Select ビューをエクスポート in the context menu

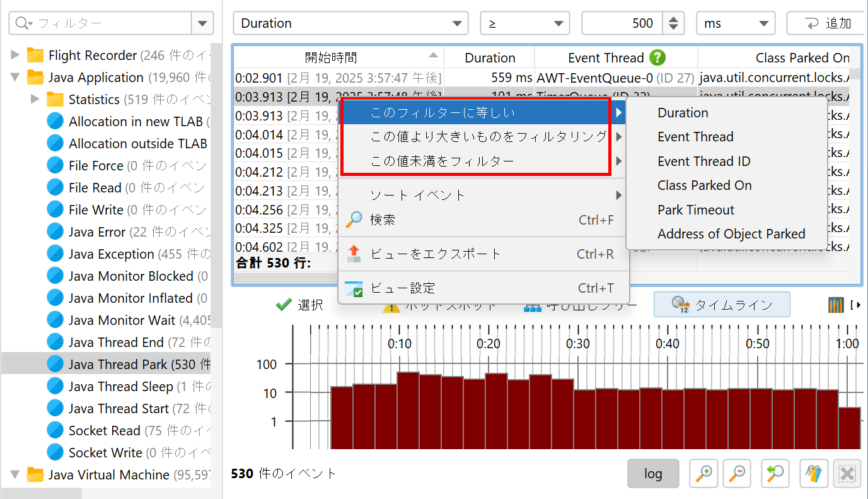click(x=483, y=254)
